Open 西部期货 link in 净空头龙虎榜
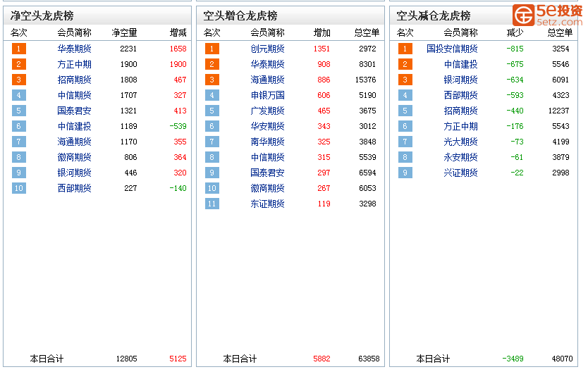Image resolution: width=588 pixels, height=379 pixels. pyautogui.click(x=74, y=188)
